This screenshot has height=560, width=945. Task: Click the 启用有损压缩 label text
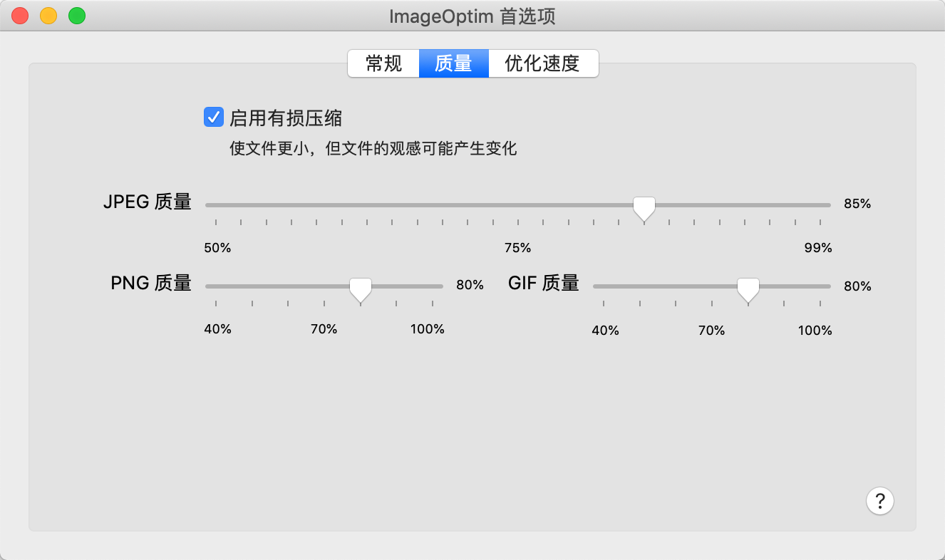pos(286,118)
